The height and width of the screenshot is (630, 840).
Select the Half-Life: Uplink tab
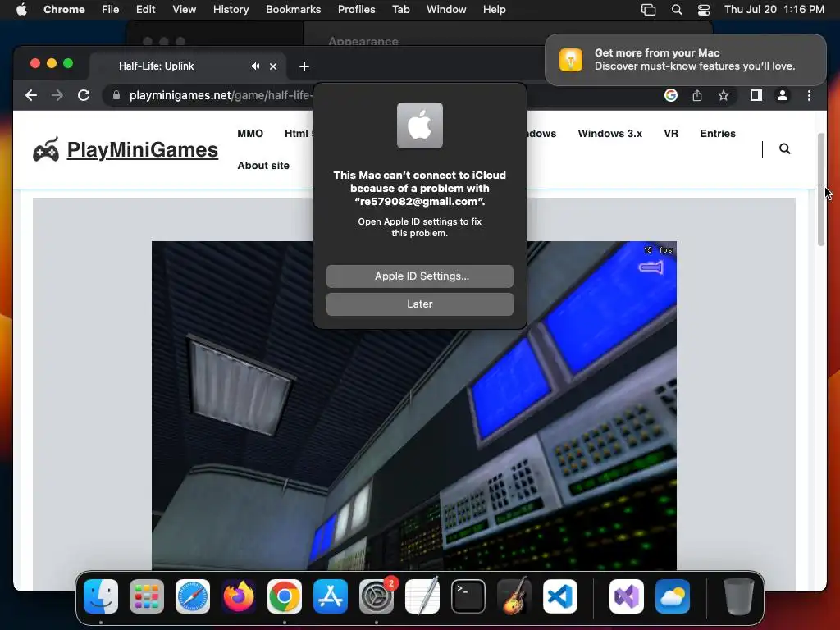coord(188,66)
